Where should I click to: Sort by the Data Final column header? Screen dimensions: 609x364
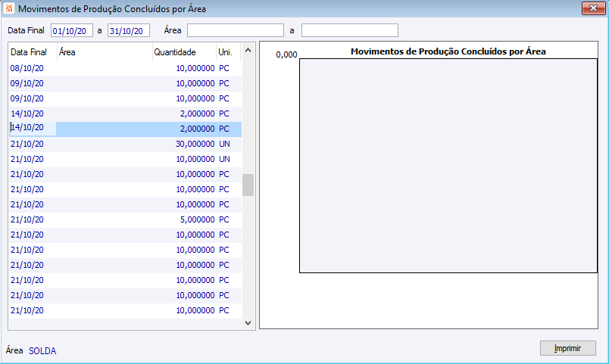point(33,52)
